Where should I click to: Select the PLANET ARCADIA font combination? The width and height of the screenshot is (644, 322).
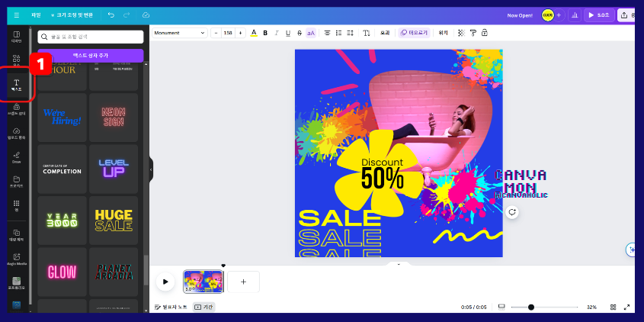pos(114,272)
